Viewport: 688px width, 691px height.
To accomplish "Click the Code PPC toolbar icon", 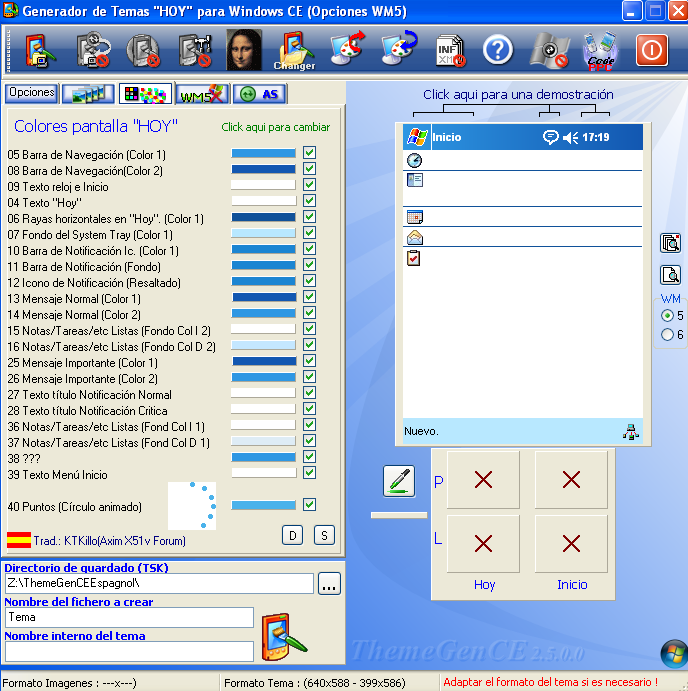I will (x=600, y=51).
